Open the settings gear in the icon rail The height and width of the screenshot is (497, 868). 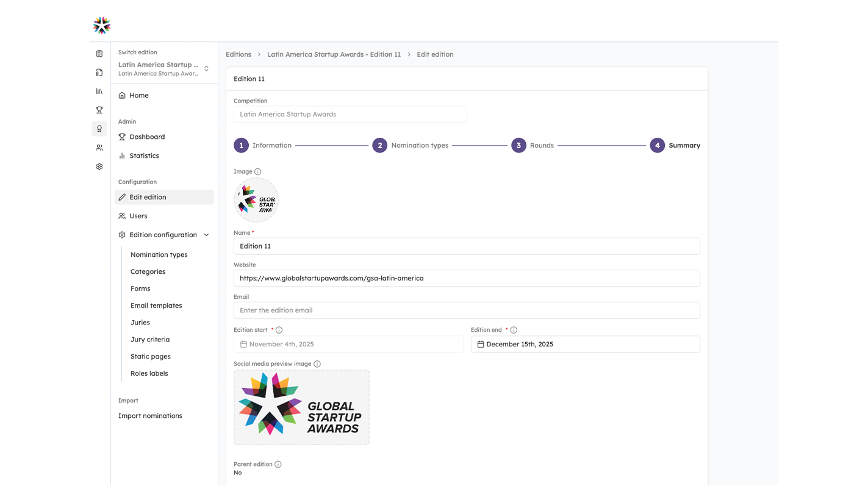tap(99, 166)
